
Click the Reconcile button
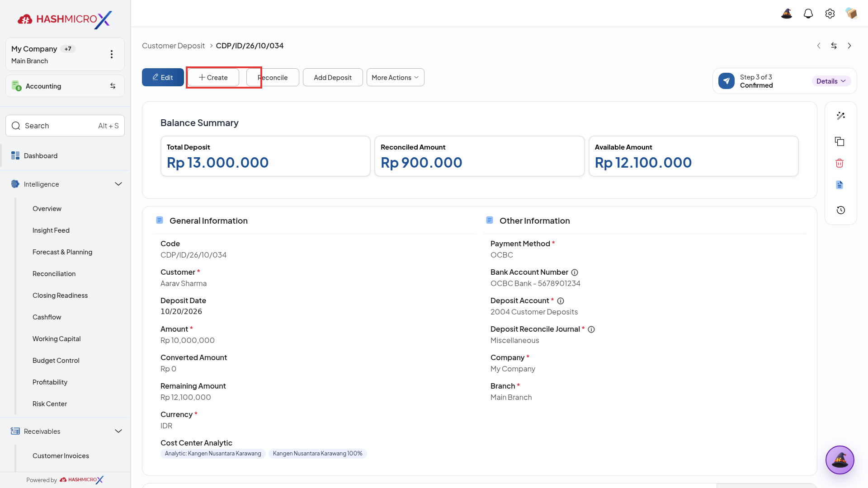[273, 77]
